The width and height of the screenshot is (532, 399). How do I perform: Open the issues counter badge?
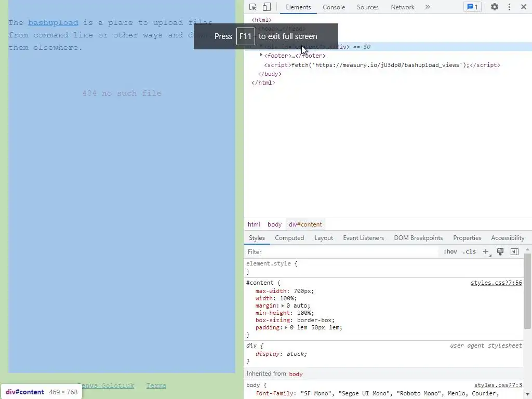(472, 7)
